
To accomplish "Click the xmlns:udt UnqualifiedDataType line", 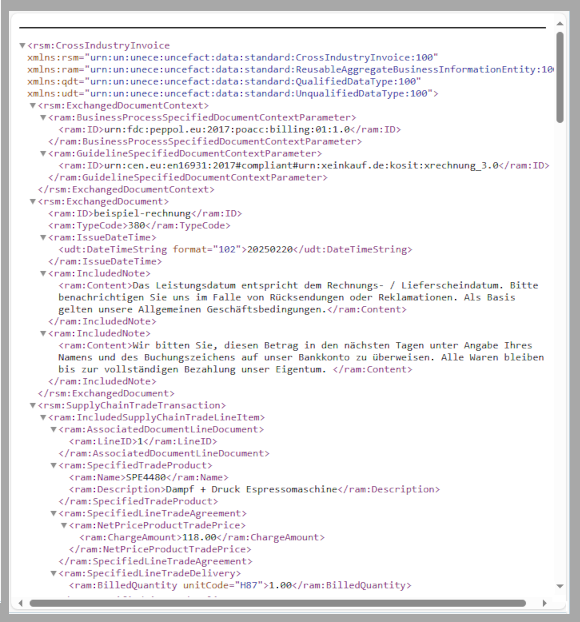I will point(232,94).
